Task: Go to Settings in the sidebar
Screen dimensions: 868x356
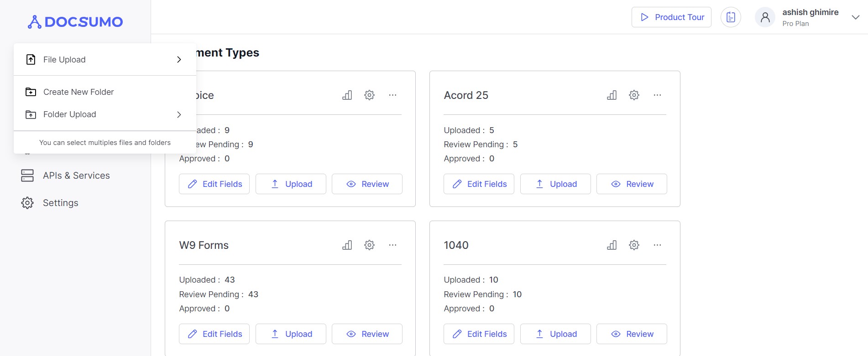Action: tap(60, 203)
